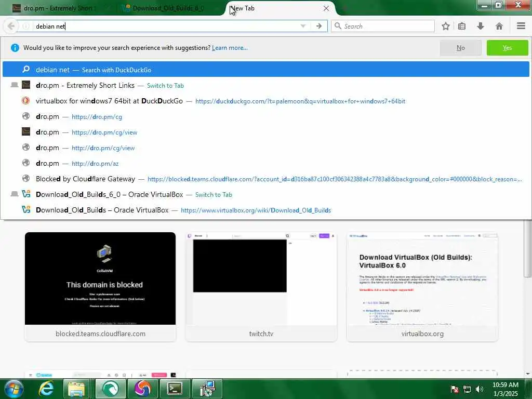Go to the Home page icon
The height and width of the screenshot is (399, 532).
[499, 26]
